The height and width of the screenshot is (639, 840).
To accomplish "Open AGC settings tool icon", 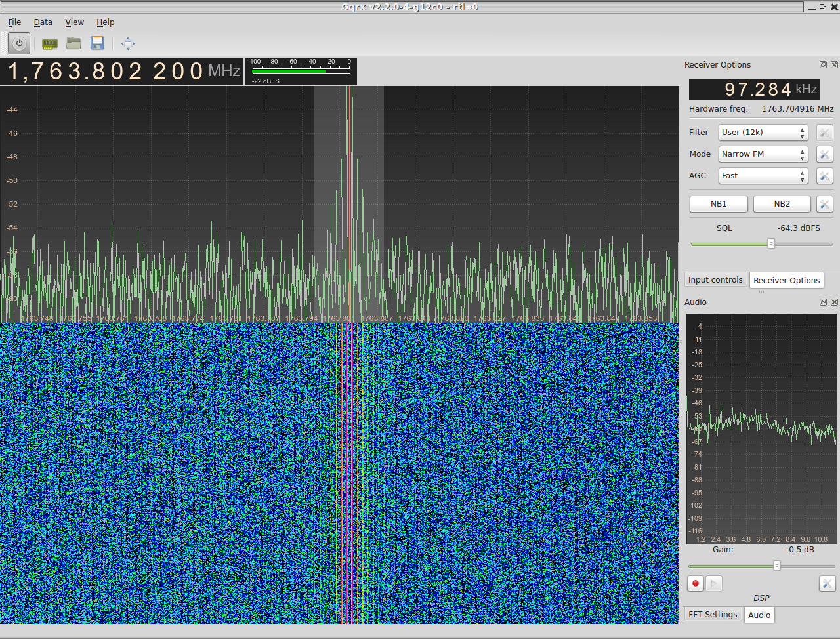I will tap(824, 176).
